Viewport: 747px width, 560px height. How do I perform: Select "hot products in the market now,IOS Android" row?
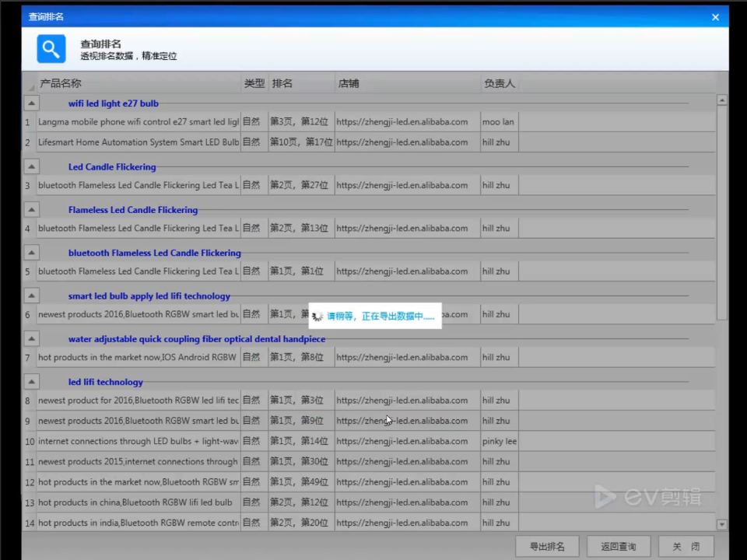[370, 357]
